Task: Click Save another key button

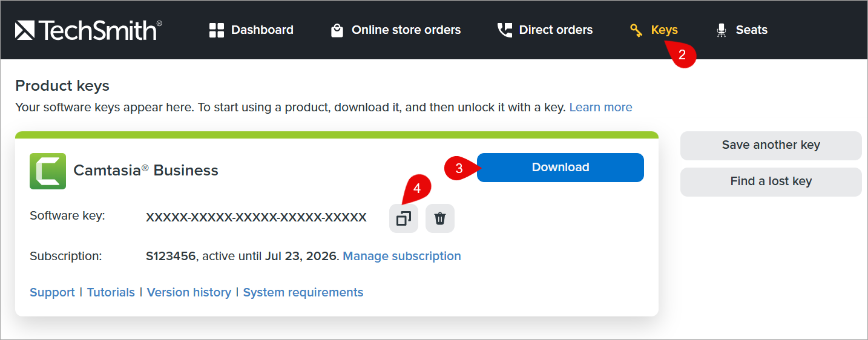Action: coord(771,145)
